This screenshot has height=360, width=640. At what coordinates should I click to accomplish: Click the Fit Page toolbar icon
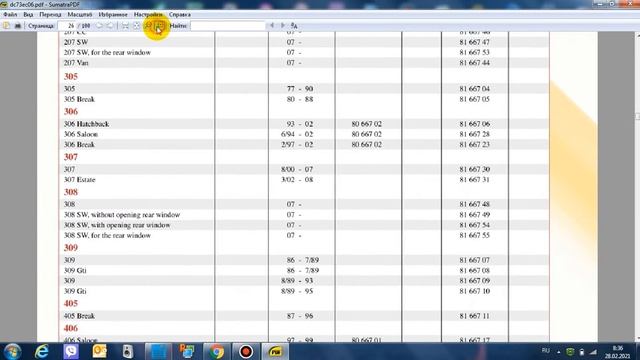(x=137, y=26)
